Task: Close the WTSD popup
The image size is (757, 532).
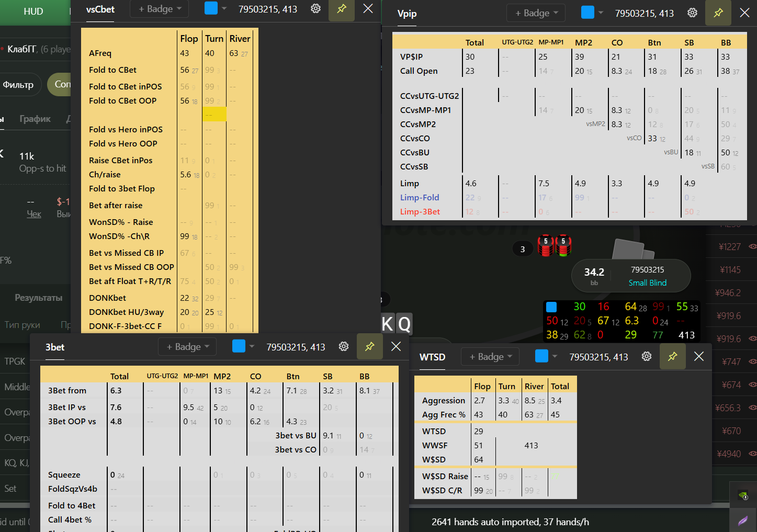Action: pyautogui.click(x=699, y=356)
